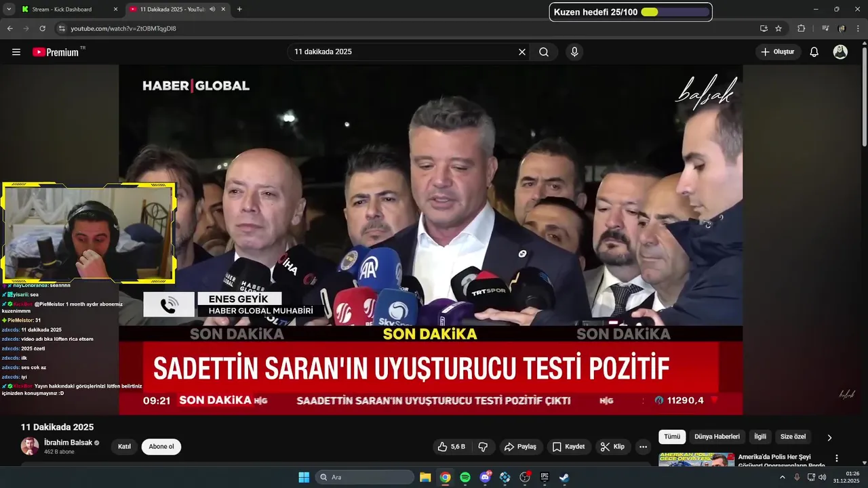Start voice search with the microphone icon
This screenshot has width=868, height=488.
point(574,52)
